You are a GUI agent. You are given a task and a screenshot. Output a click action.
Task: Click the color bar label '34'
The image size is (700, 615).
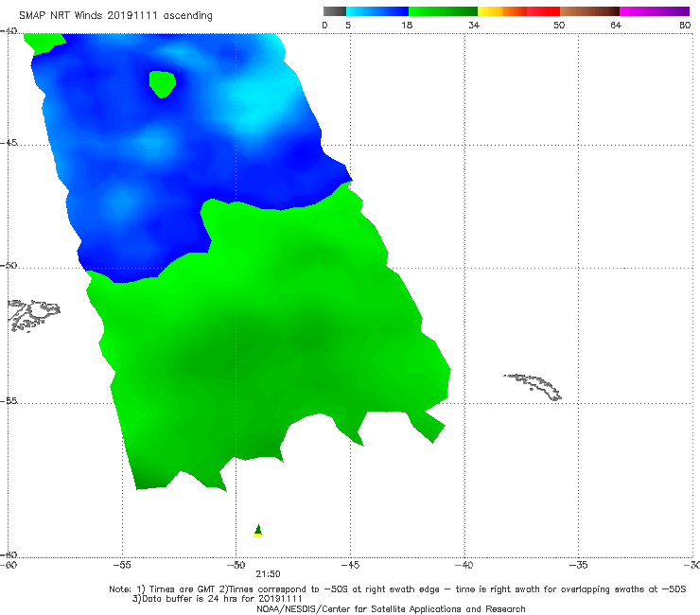474,25
